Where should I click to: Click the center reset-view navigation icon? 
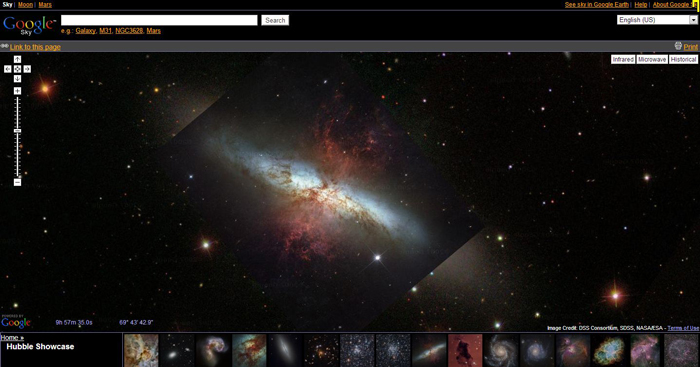17,69
